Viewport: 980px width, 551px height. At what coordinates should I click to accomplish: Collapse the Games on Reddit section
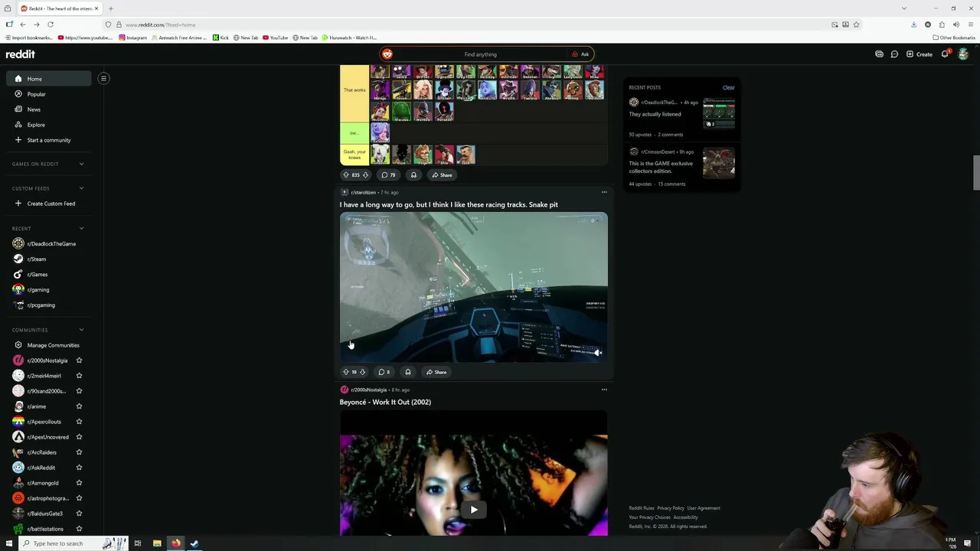point(81,164)
